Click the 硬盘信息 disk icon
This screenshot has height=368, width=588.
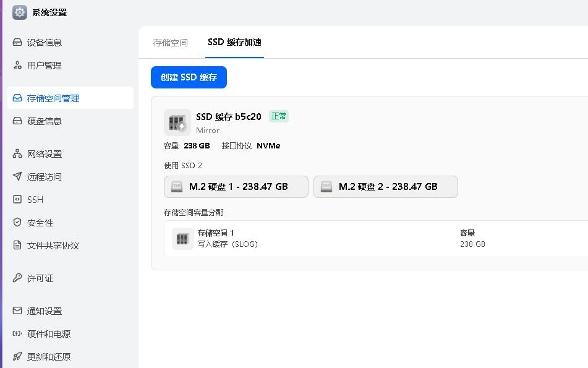tap(17, 121)
